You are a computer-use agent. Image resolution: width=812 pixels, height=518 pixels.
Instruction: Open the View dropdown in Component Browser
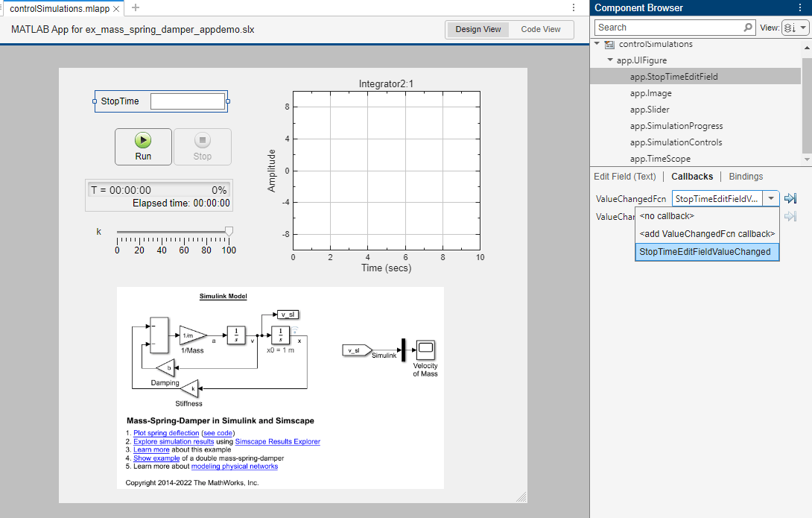point(794,28)
